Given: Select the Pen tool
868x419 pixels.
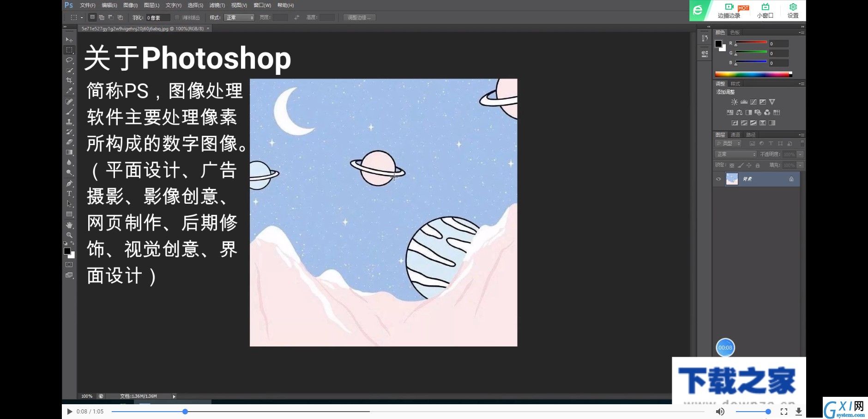Looking at the screenshot, I should pos(69,184).
